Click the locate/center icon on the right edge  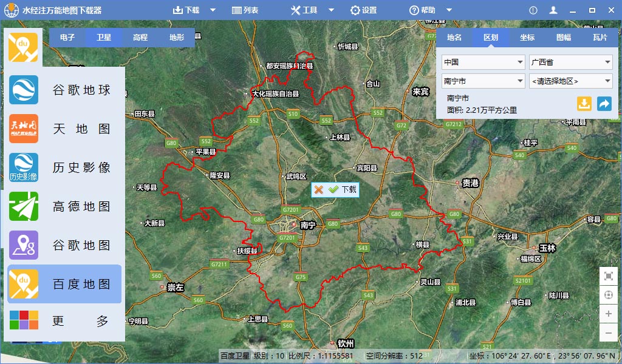click(x=609, y=295)
